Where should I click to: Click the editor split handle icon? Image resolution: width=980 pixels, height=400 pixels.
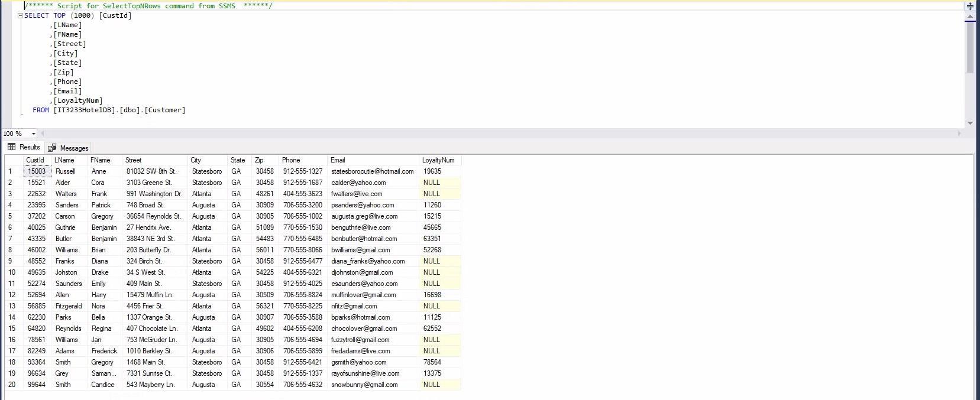pos(970,6)
